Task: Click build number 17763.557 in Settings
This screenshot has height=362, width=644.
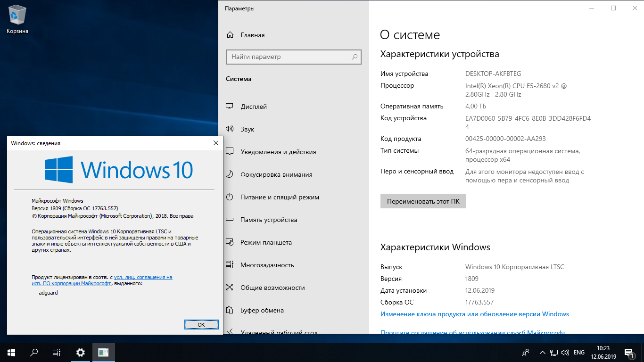Action: (x=479, y=302)
